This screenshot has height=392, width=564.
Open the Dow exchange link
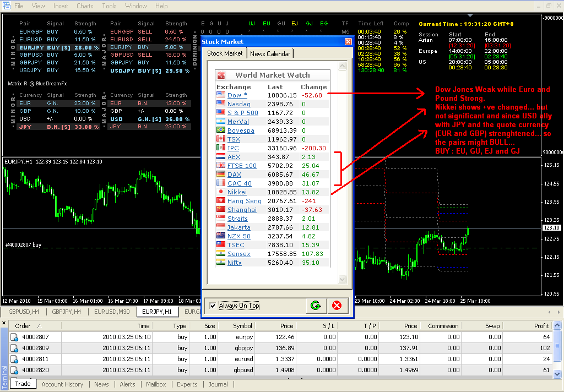click(x=237, y=95)
